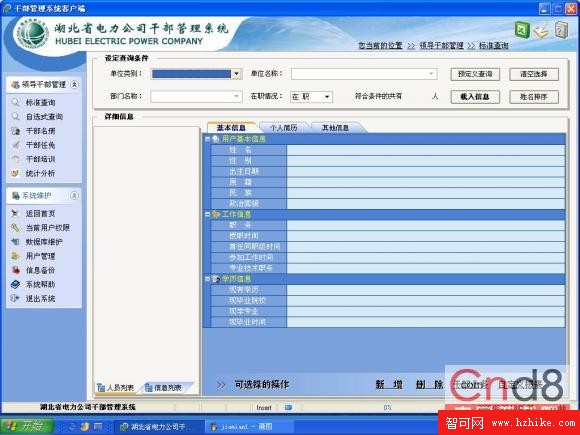Click 退出系统 in the sidebar
The height and width of the screenshot is (435, 580).
pyautogui.click(x=40, y=299)
